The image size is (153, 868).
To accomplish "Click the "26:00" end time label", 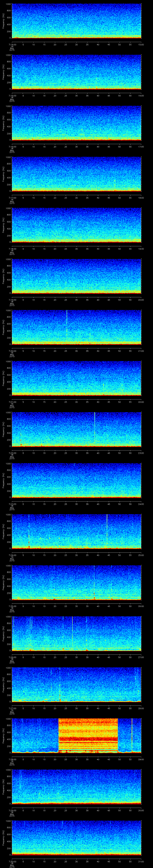I will tap(141, 606).
